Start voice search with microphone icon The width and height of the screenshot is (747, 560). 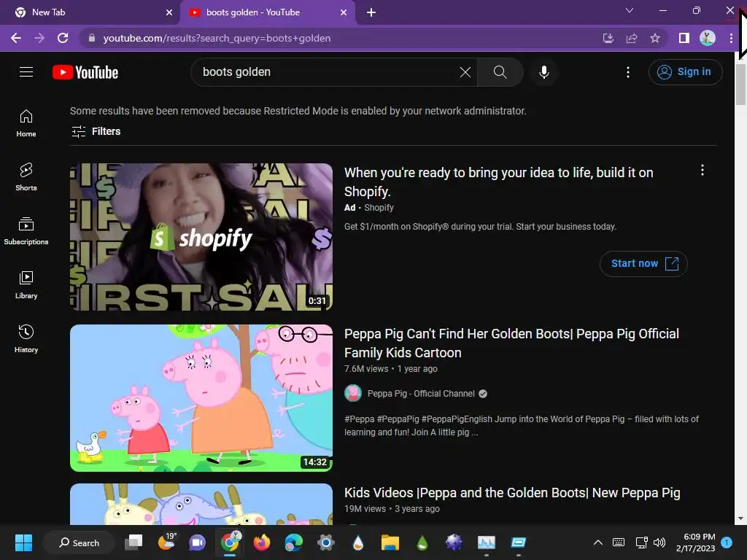coord(543,72)
